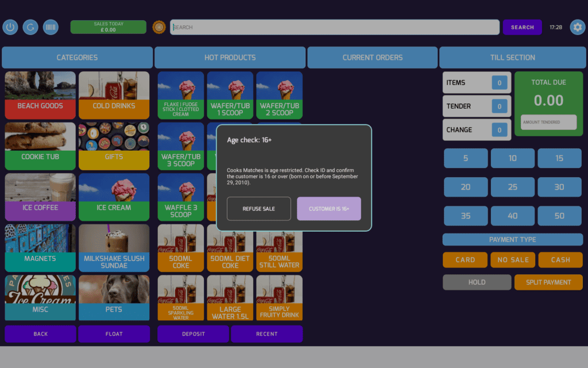Tap quick amount 40 button
588x368 pixels.
point(513,216)
